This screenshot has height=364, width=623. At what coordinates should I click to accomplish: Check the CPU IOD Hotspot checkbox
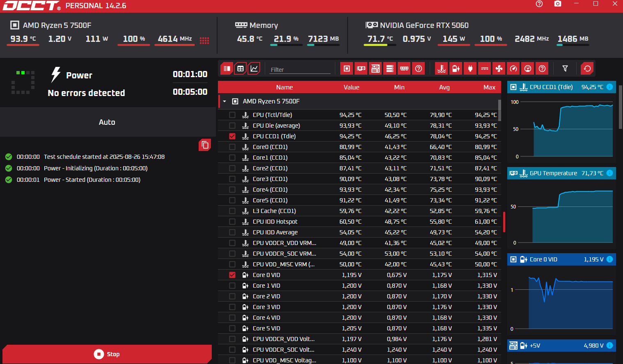point(232,222)
